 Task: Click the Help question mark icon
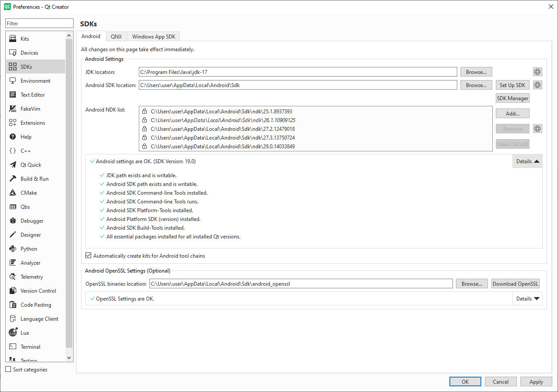click(13, 137)
